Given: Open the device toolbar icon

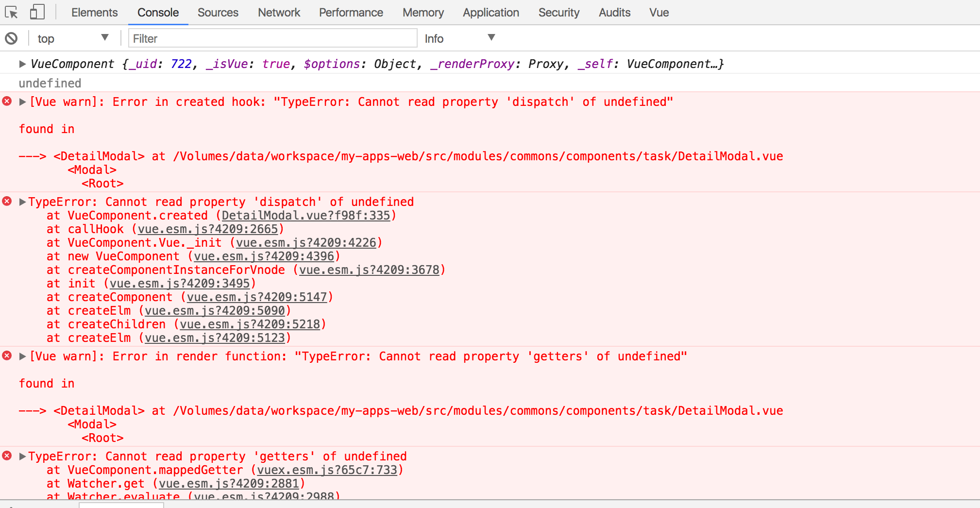Looking at the screenshot, I should [x=36, y=13].
